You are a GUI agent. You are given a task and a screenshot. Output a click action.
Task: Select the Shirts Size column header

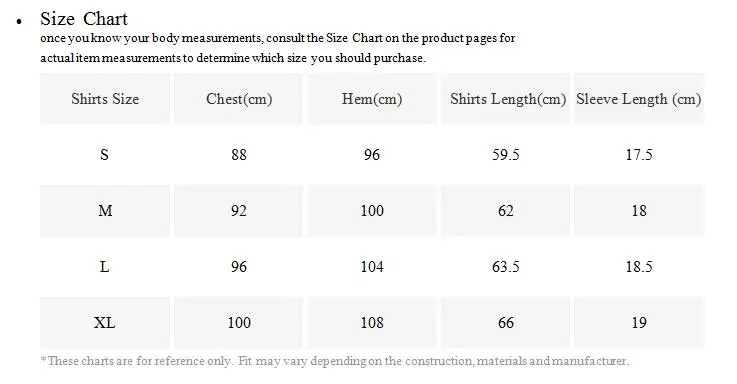coord(105,99)
